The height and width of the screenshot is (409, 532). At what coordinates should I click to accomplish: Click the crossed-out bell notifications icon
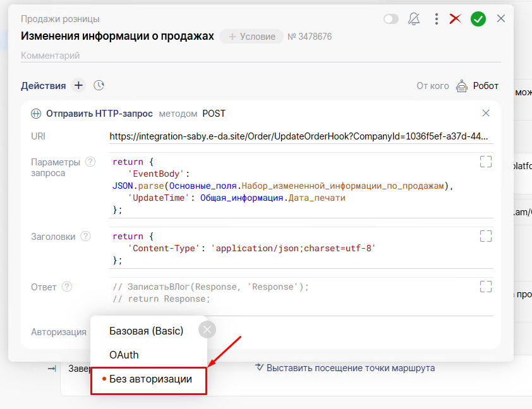tap(414, 19)
